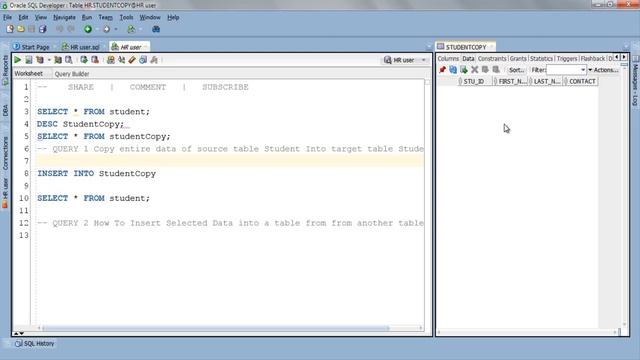Switch to the Flashback tab

(593, 59)
